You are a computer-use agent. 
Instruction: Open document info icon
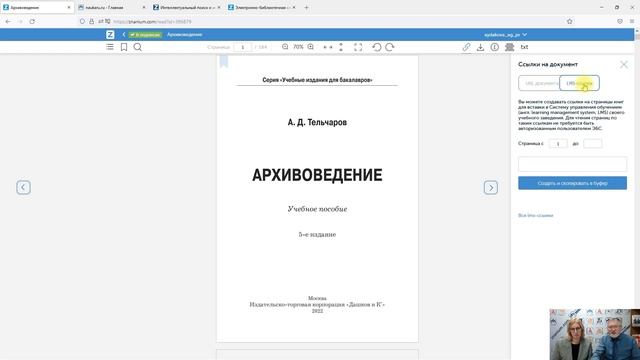(x=495, y=47)
